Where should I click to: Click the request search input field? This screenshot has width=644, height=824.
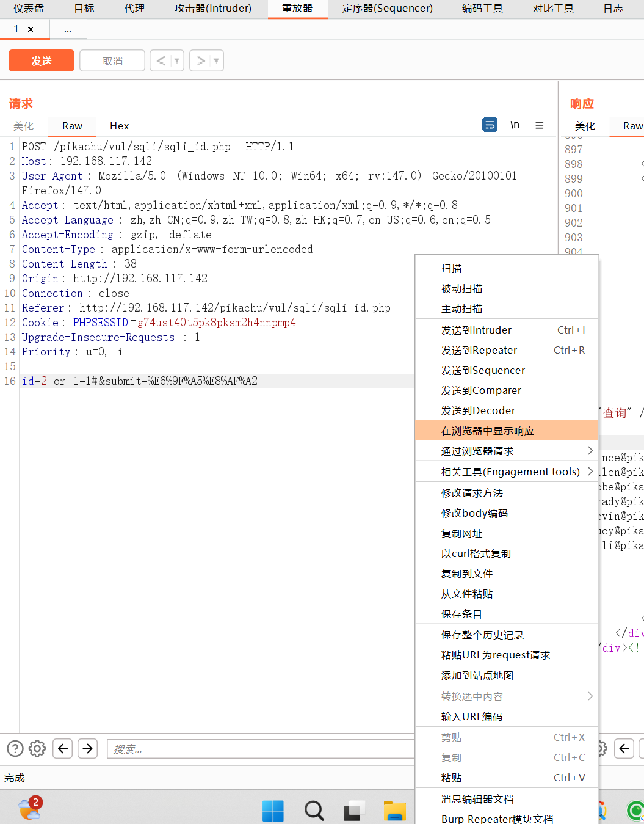pos(261,749)
